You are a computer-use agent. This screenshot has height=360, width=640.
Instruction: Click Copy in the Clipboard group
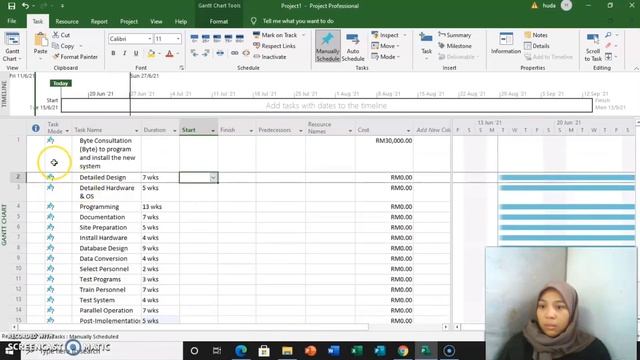[63, 46]
